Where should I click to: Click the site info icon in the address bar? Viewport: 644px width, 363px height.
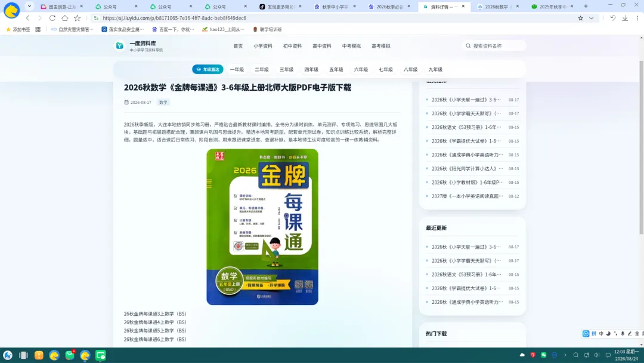[x=96, y=18]
